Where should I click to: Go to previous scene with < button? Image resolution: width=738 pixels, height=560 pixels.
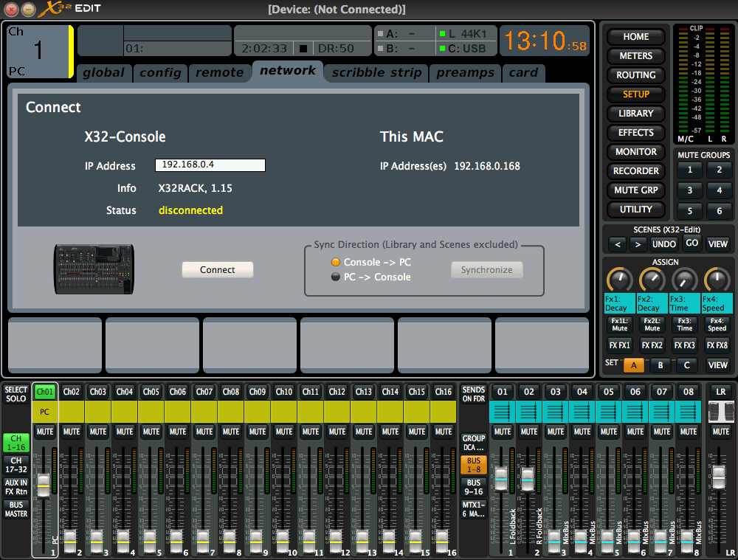click(x=618, y=244)
